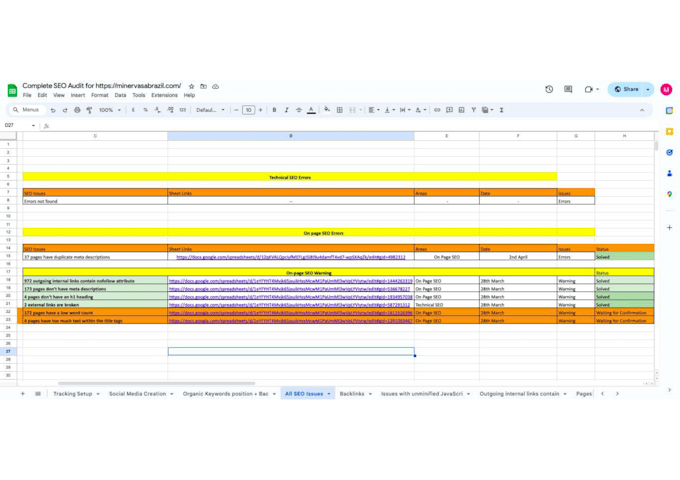This screenshot has width=680, height=480.
Task: Create a filter with funnel icon
Action: (474, 110)
